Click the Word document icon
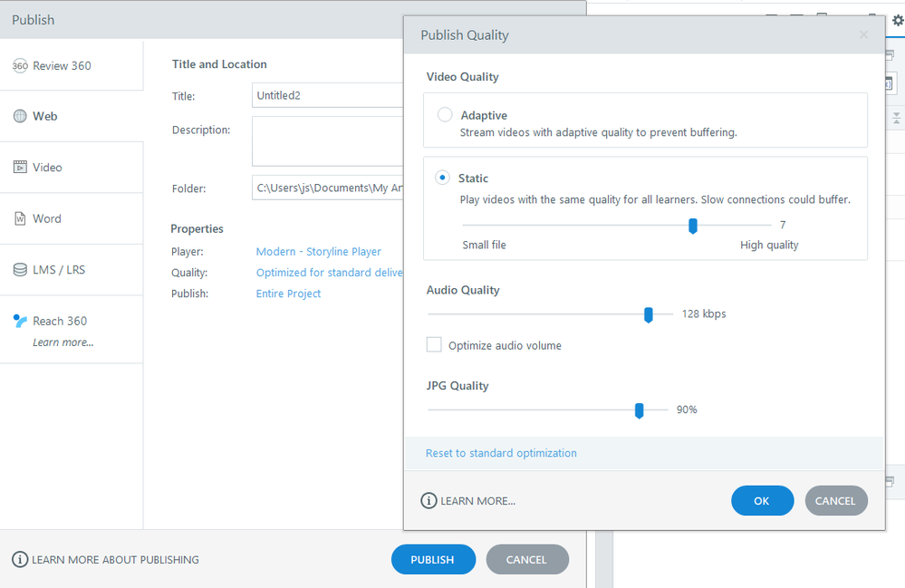The height and width of the screenshot is (588, 905). tap(20, 218)
